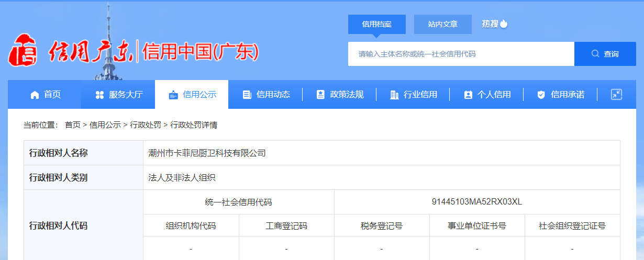The height and width of the screenshot is (260, 644).
Task: Click the 行政相对人代码 row label
Action: pyautogui.click(x=58, y=226)
